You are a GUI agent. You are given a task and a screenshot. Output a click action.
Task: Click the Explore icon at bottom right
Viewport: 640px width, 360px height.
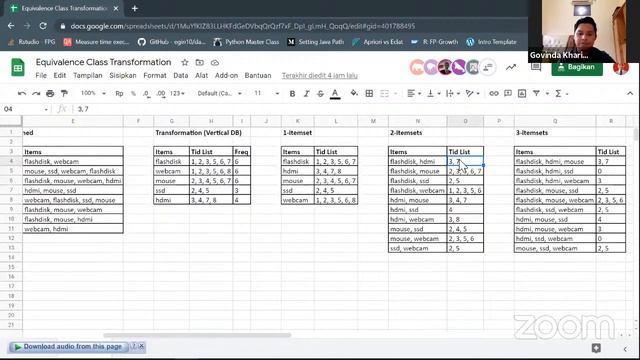point(596,348)
